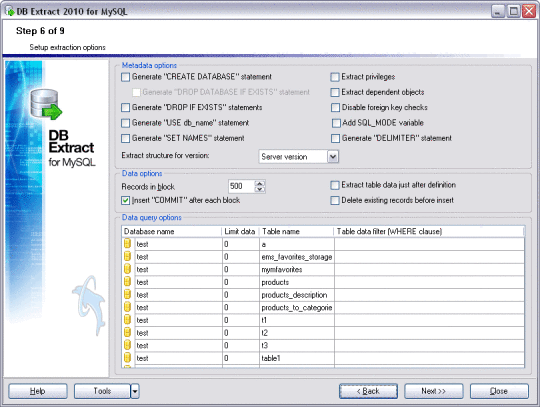
Task: Maximize the DB Extract window
Action: 513,11
